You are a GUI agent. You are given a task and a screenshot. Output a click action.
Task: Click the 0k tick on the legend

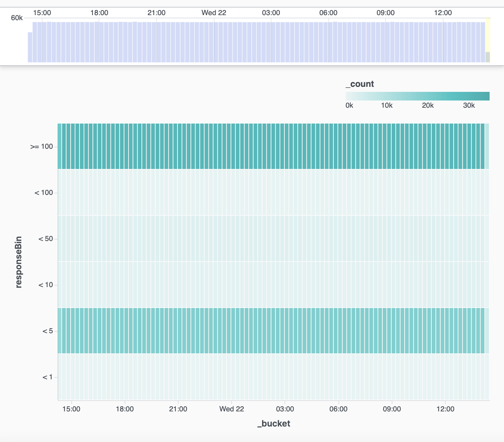349,106
